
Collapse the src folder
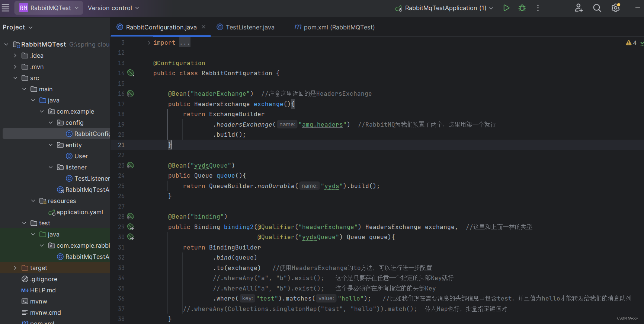[15, 78]
